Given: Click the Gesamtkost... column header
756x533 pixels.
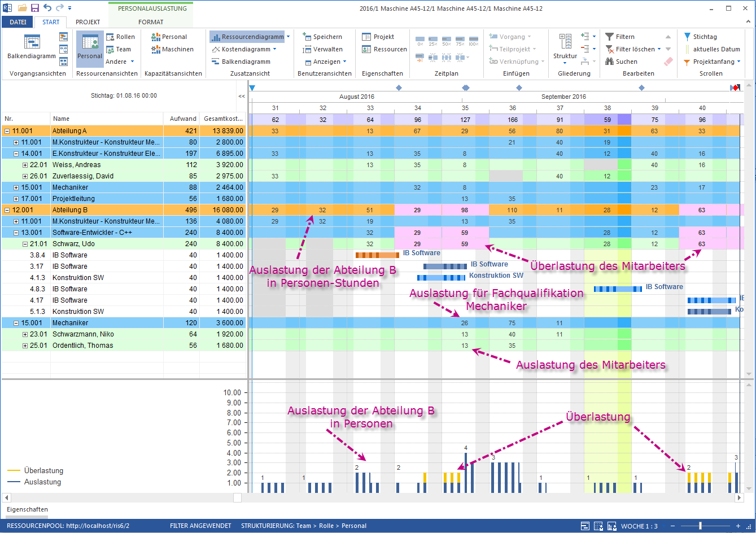Looking at the screenshot, I should point(223,119).
